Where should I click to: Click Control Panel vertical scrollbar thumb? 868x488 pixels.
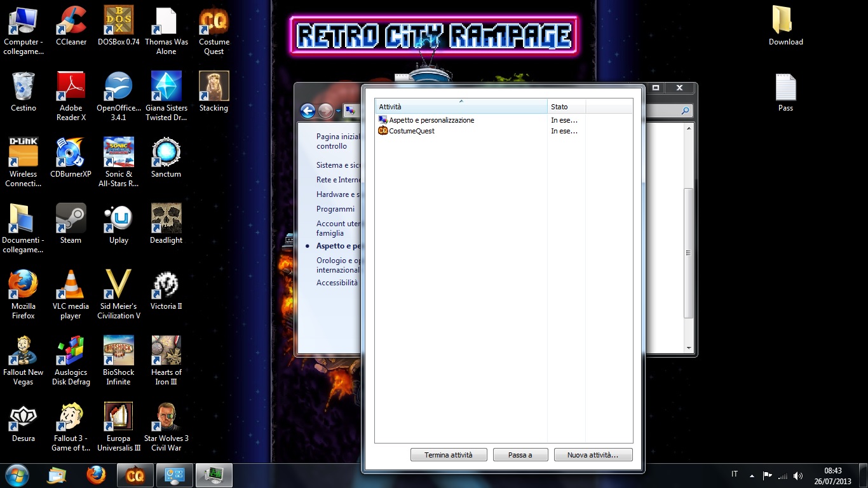[689, 253]
